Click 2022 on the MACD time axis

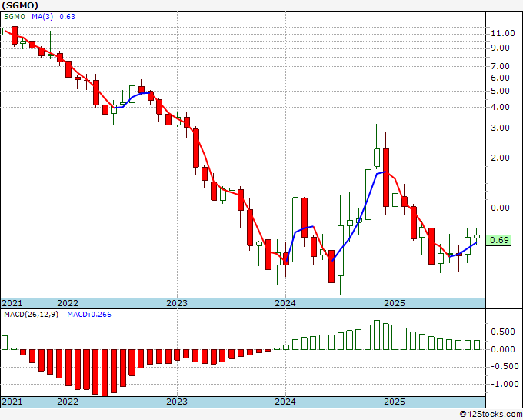68,402
